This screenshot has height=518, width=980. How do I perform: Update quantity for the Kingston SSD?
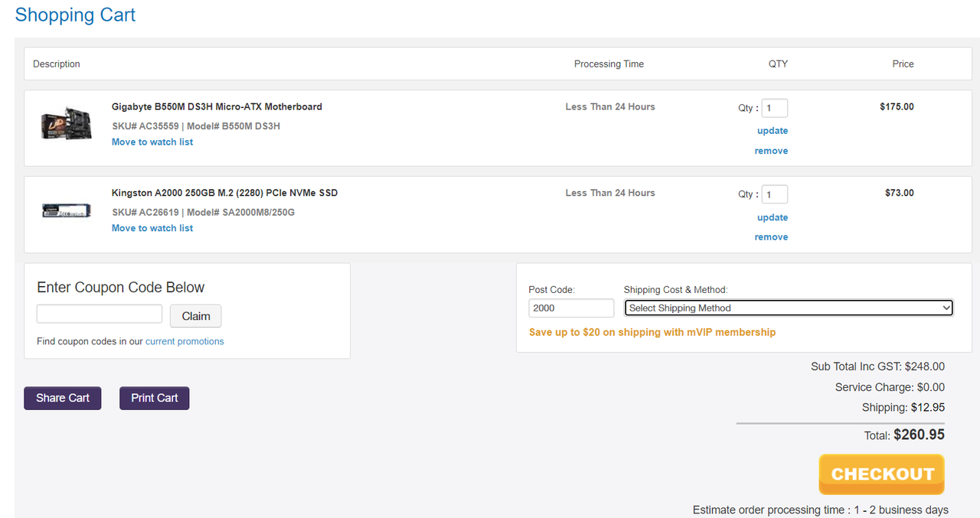[x=773, y=217]
